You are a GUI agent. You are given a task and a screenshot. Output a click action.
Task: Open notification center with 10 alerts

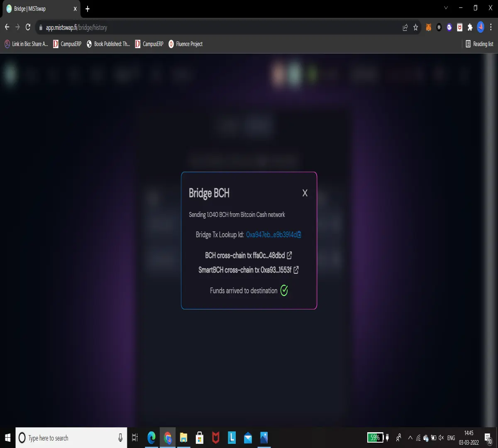coord(488,438)
